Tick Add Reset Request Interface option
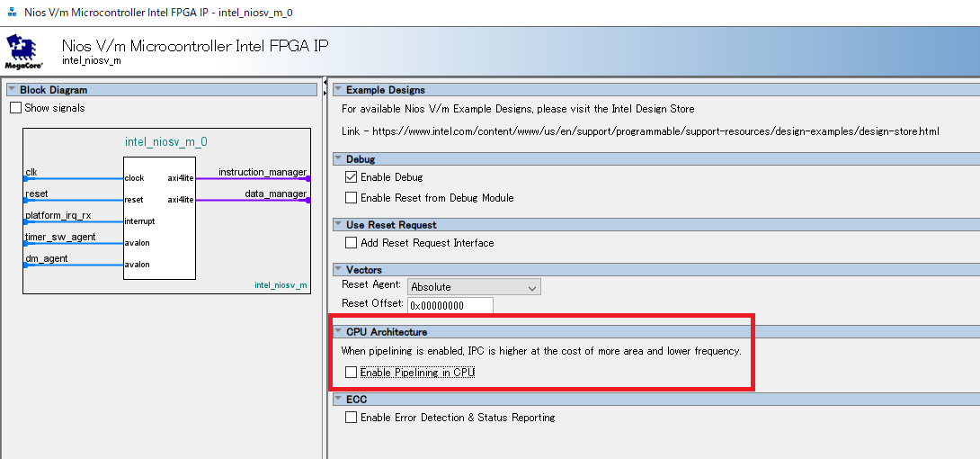Image resolution: width=980 pixels, height=459 pixels. pos(352,243)
